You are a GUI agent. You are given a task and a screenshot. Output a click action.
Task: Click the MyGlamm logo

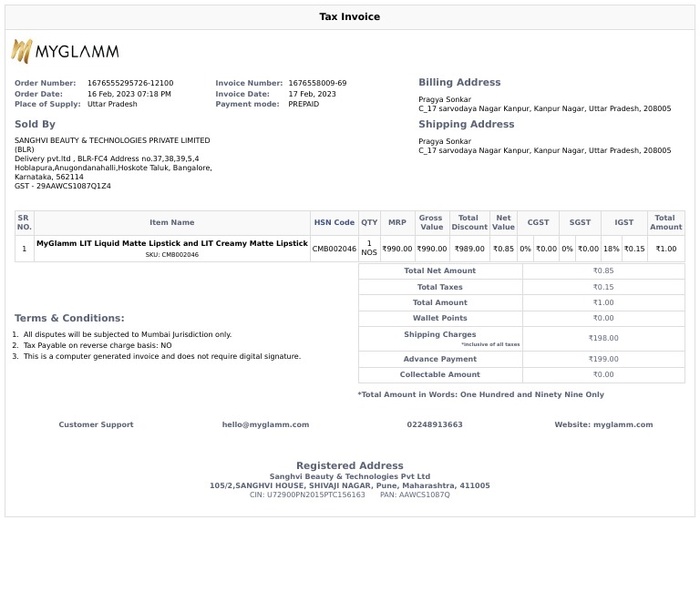(66, 51)
